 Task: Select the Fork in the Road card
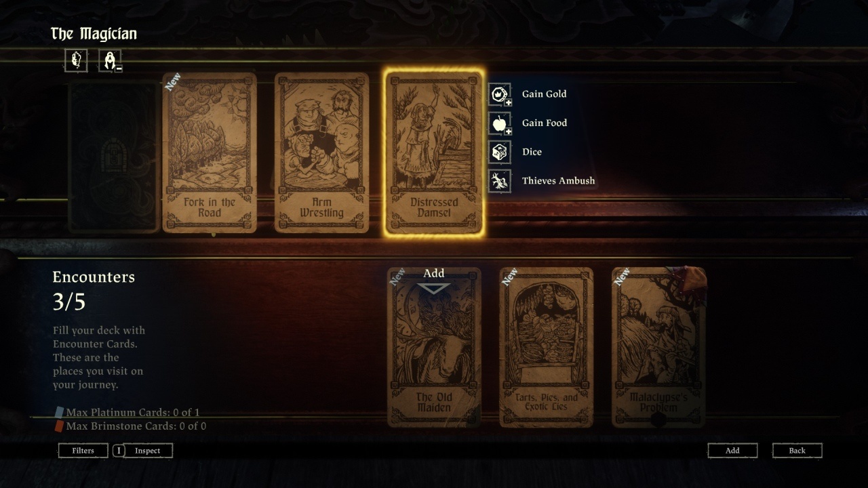pyautogui.click(x=210, y=152)
